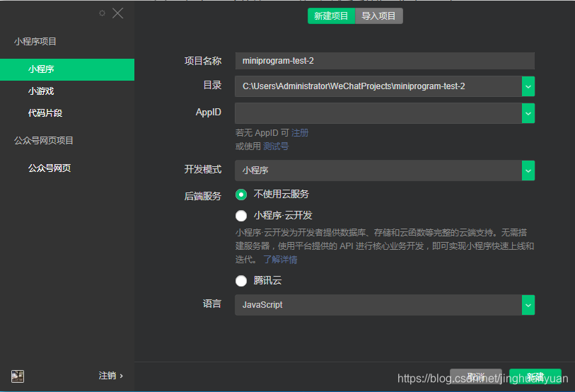The width and height of the screenshot is (575, 392).
Task: Switch to the 新建项目 tab
Action: tap(331, 16)
